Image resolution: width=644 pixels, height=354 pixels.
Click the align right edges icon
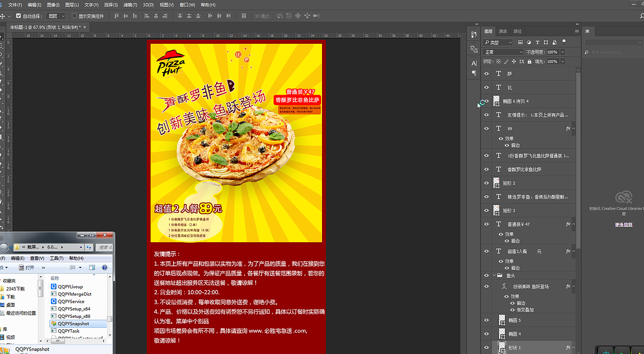click(x=165, y=16)
